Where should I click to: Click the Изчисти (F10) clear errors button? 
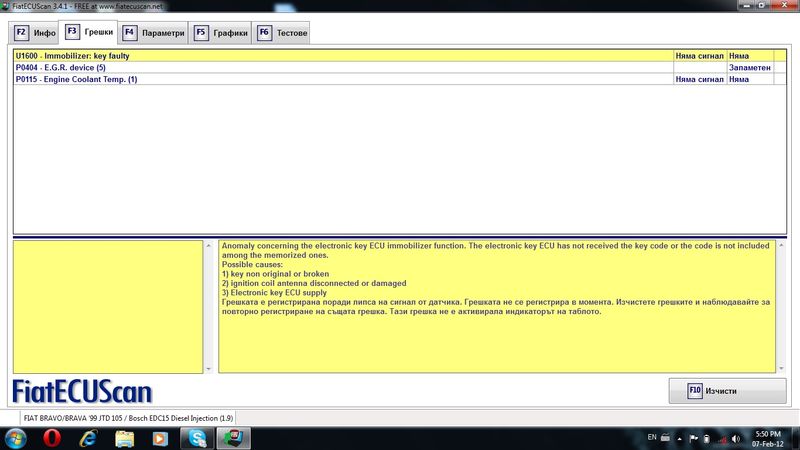pyautogui.click(x=727, y=391)
